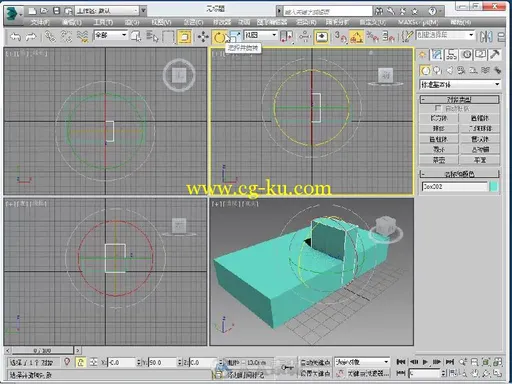Open the Create(C) menu

[x=193, y=22]
